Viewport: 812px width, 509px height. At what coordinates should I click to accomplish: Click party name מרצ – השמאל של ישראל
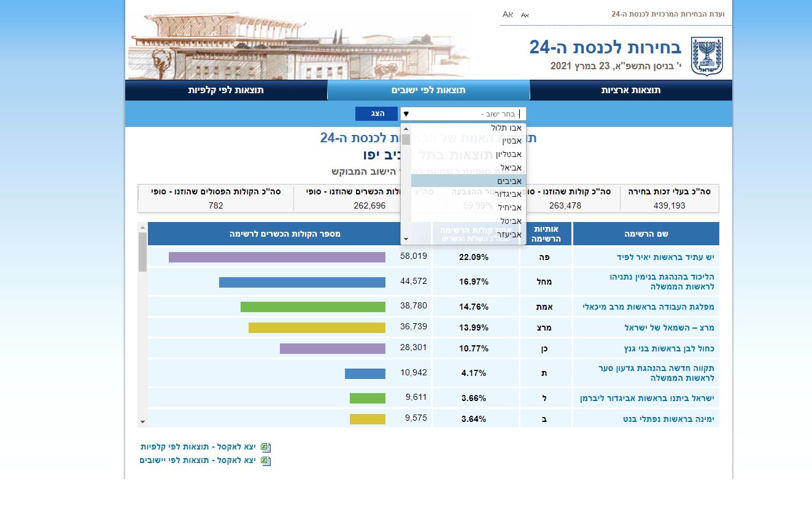pyautogui.click(x=670, y=327)
